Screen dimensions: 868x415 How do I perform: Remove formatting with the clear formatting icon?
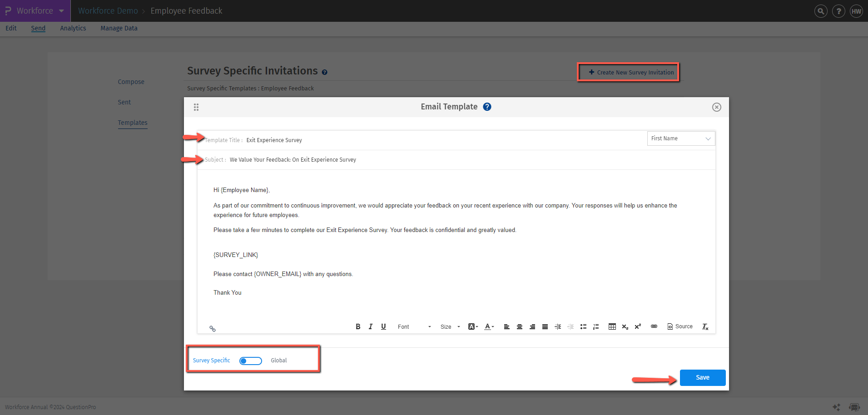[x=705, y=327]
